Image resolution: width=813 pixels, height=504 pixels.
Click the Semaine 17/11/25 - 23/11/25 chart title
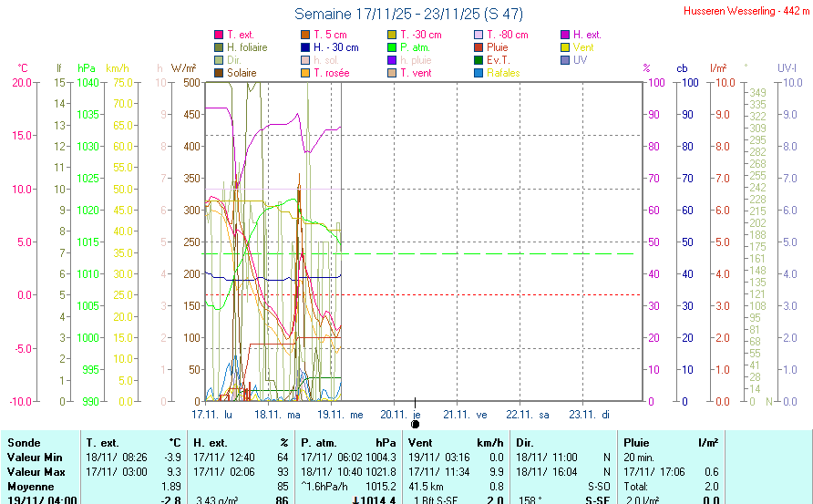[x=408, y=14]
